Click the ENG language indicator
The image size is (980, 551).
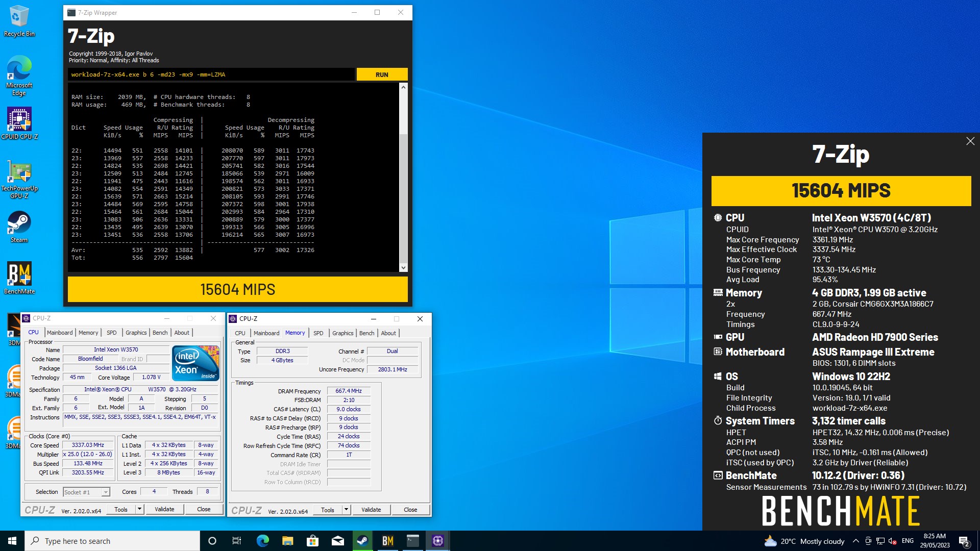(908, 541)
